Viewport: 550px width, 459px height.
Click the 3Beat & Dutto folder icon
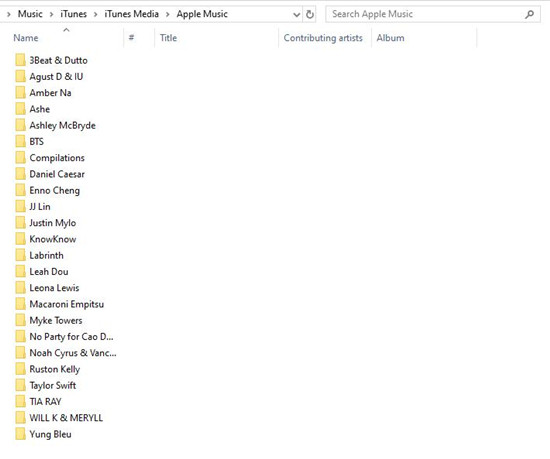20,60
